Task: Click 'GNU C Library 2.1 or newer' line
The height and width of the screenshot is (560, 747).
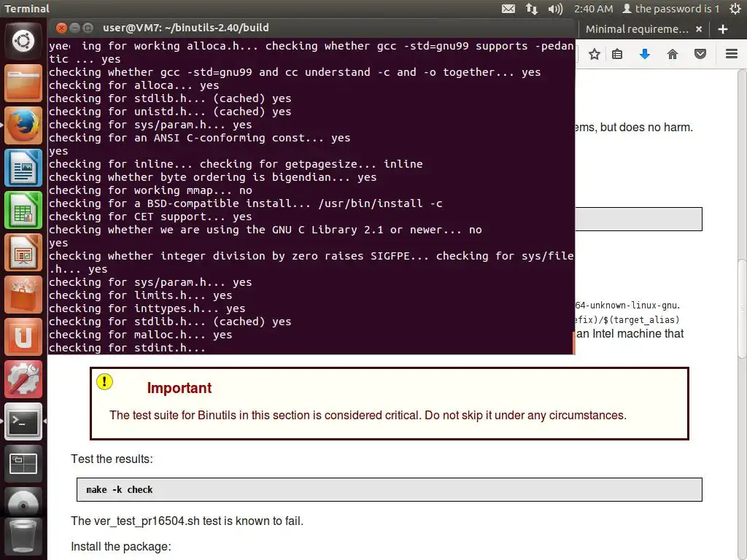Action: coord(266,230)
